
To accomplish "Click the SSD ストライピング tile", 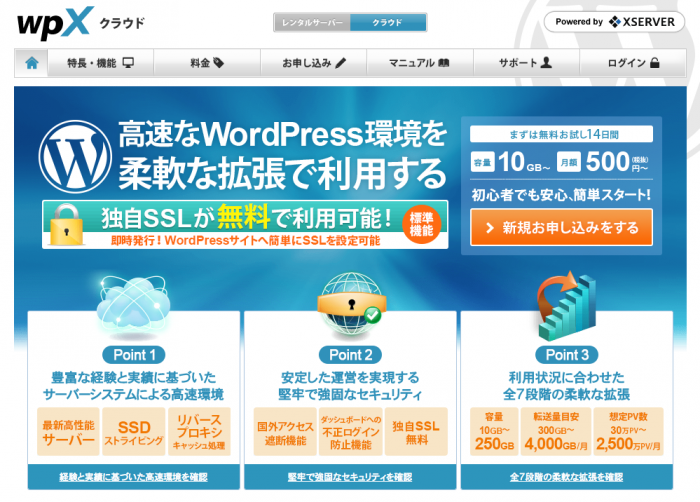I will pyautogui.click(x=133, y=431).
